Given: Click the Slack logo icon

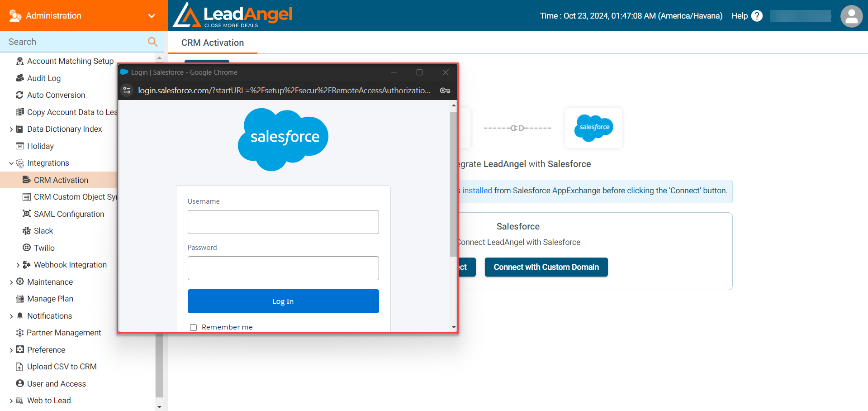Looking at the screenshot, I should click(27, 231).
